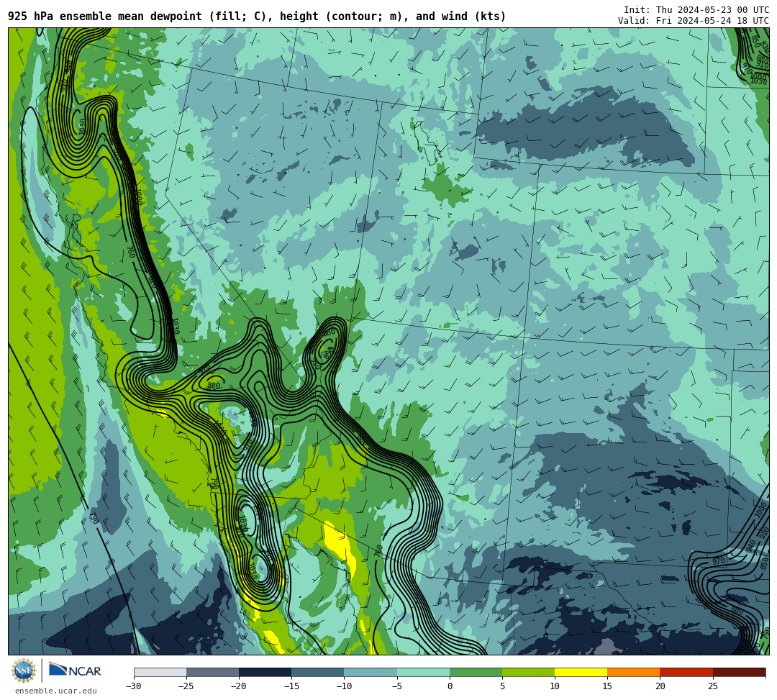Click the plot title about 925 hPa dewpoint
The image size is (777, 700).
click(257, 17)
